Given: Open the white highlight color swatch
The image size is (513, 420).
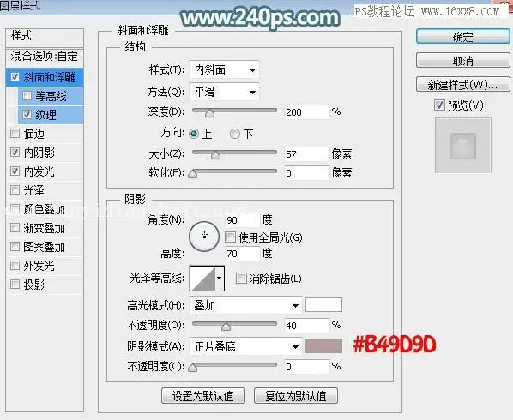Looking at the screenshot, I should [x=323, y=304].
